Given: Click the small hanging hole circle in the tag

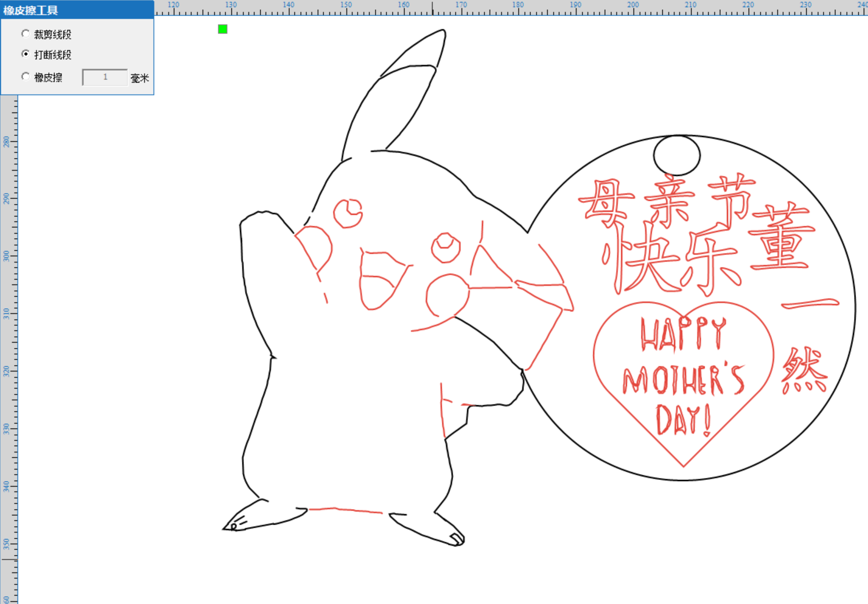Looking at the screenshot, I should pos(677,155).
